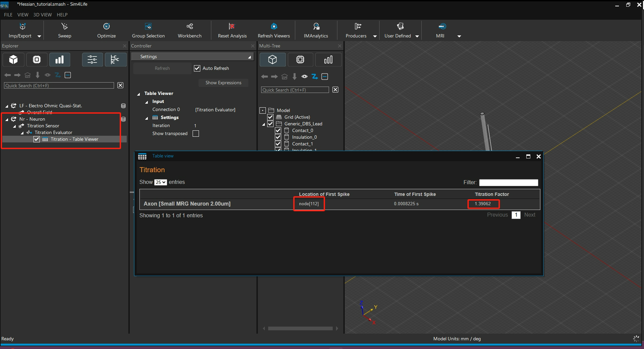
Task: Open the Producers dropdown arrow
Action: click(375, 36)
